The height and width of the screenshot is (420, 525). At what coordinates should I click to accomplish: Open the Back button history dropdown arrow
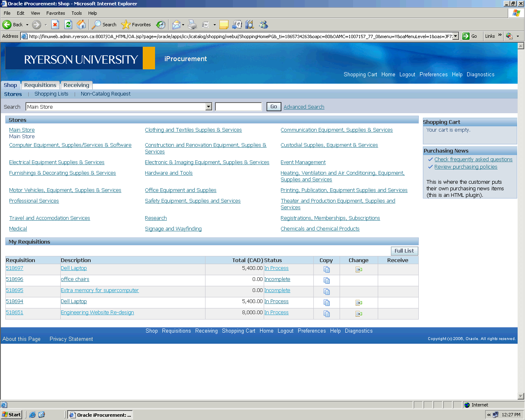click(x=27, y=25)
